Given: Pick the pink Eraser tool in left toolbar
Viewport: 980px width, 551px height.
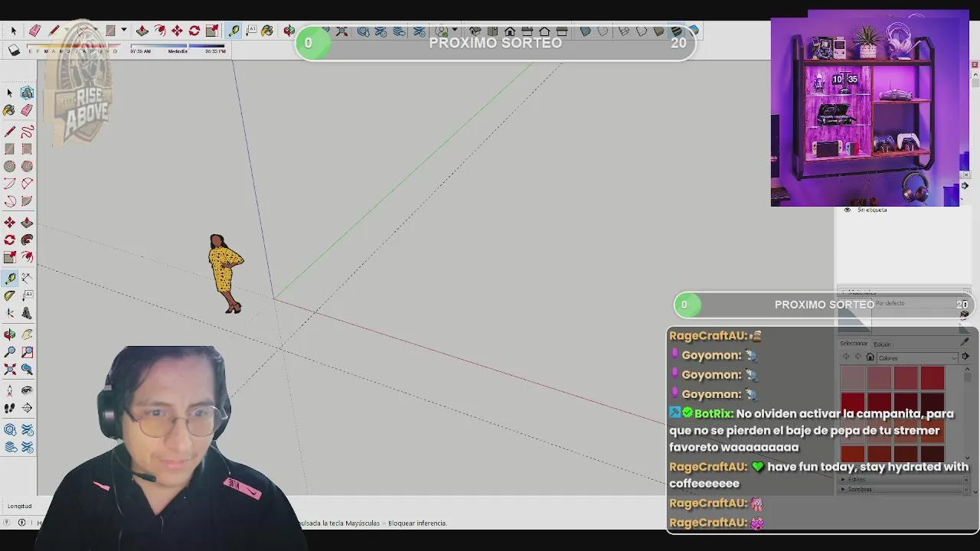Looking at the screenshot, I should (x=27, y=110).
